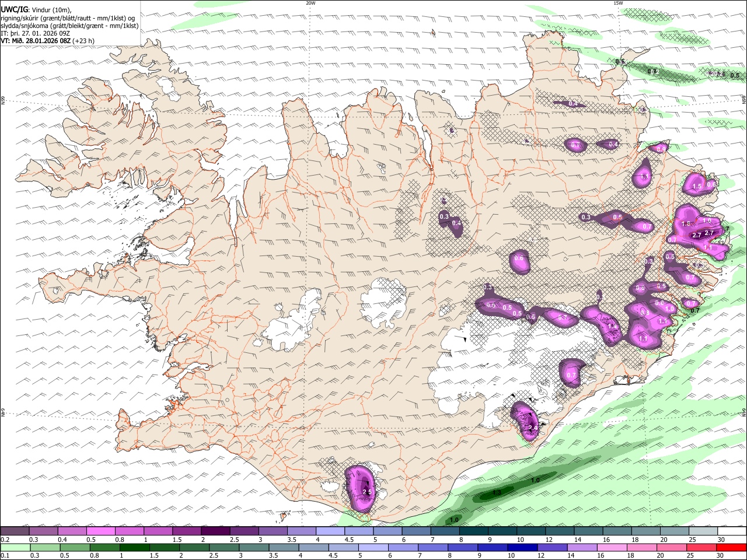Click the 20W longitude label
Screen dimensions: 747x560
(x=310, y=3)
